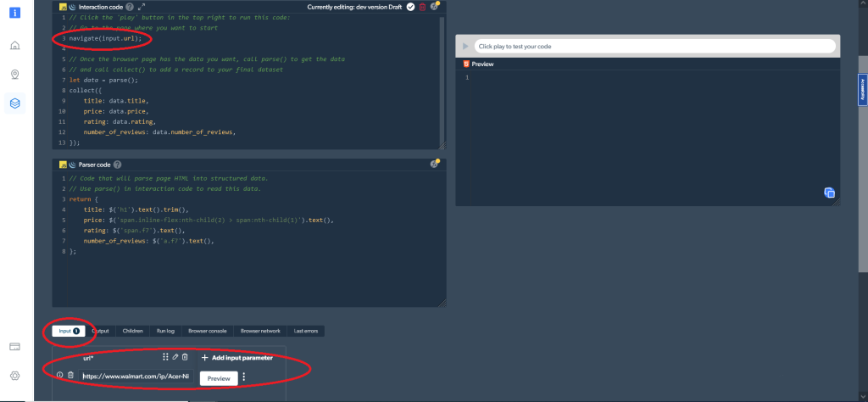Click the walmart URL input field
The width and height of the screenshot is (868, 402).
point(136,377)
